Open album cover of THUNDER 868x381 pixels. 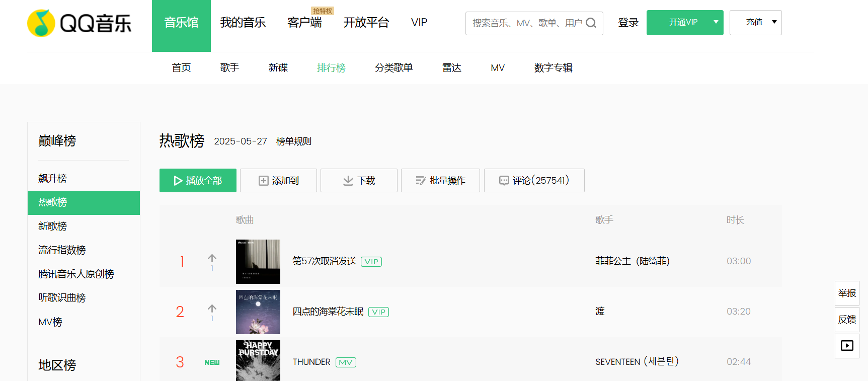[258, 360]
